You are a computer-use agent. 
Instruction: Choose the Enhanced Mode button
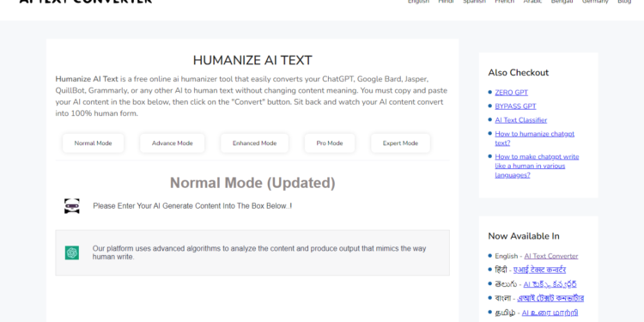coord(254,143)
